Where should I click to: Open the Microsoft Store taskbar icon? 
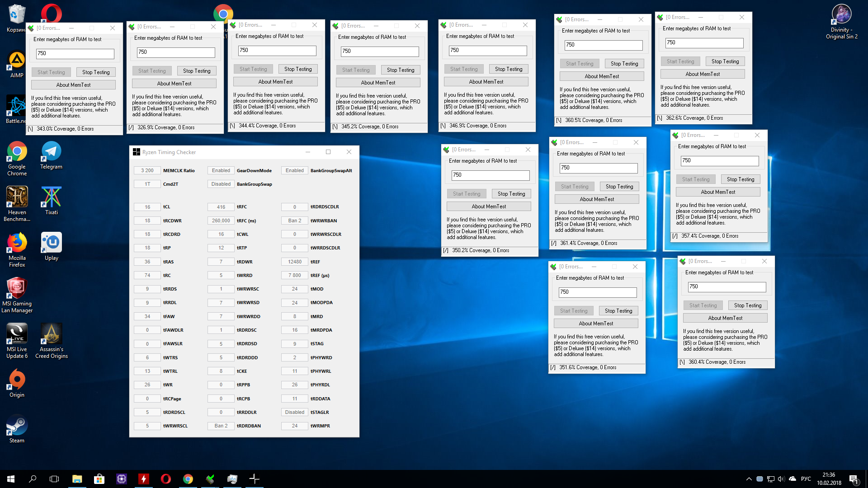coord(99,479)
